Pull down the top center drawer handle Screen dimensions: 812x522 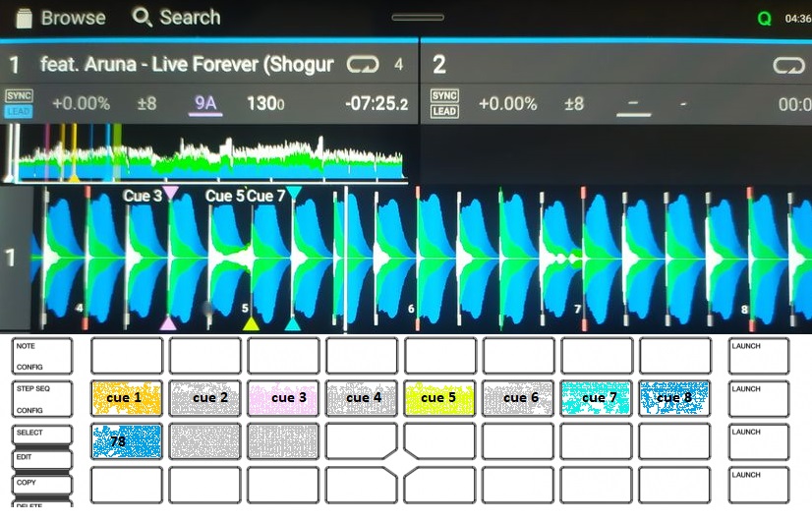pyautogui.click(x=417, y=17)
